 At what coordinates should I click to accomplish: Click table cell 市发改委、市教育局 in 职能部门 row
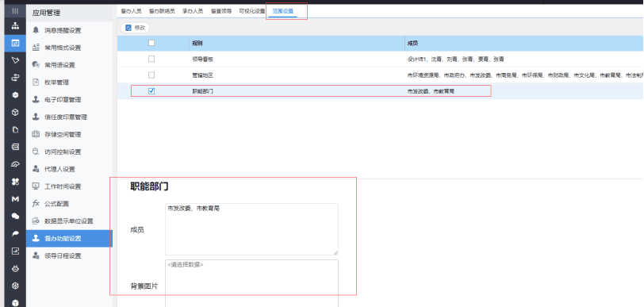pos(431,91)
